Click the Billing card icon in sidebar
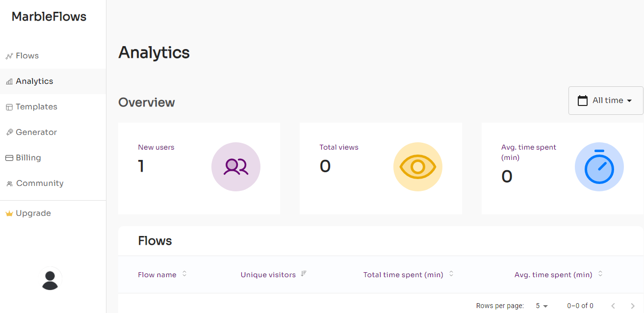Image resolution: width=644 pixels, height=313 pixels. 9,158
